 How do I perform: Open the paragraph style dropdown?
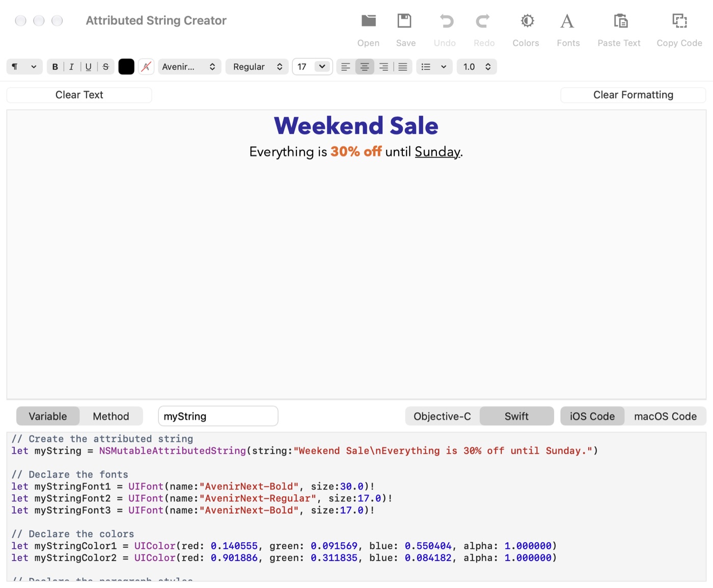click(x=24, y=67)
